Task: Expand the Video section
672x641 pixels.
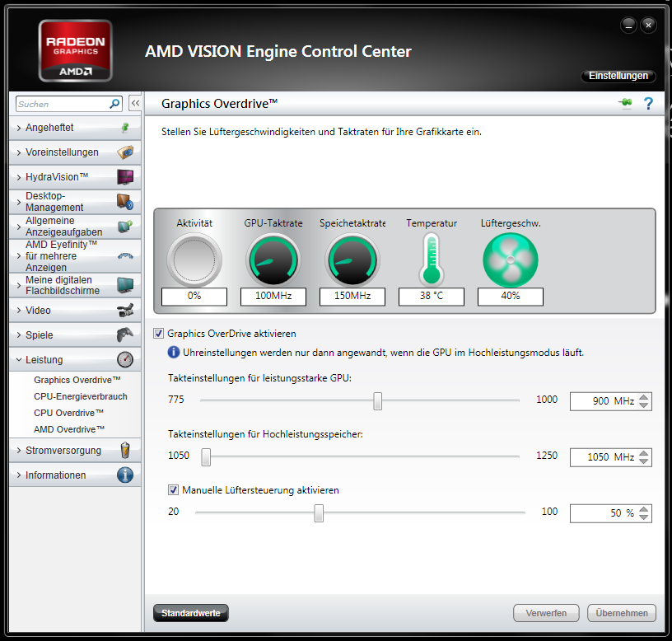Action: point(75,310)
